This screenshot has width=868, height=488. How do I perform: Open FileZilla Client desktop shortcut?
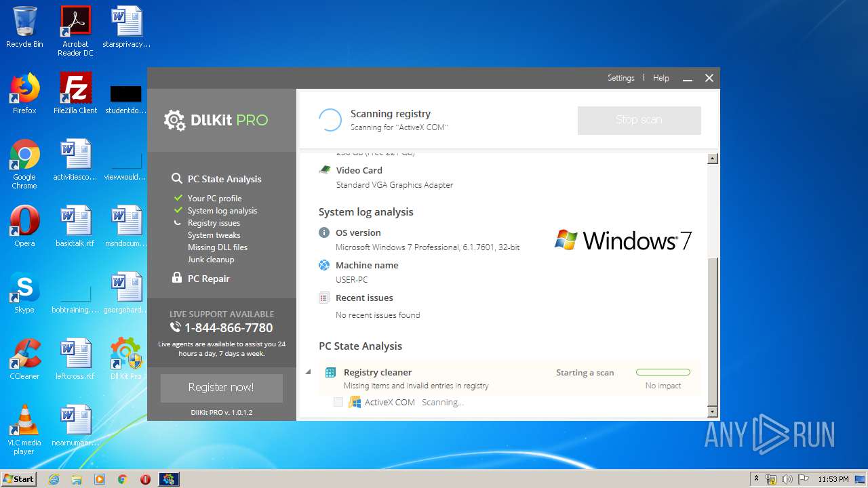coord(75,94)
